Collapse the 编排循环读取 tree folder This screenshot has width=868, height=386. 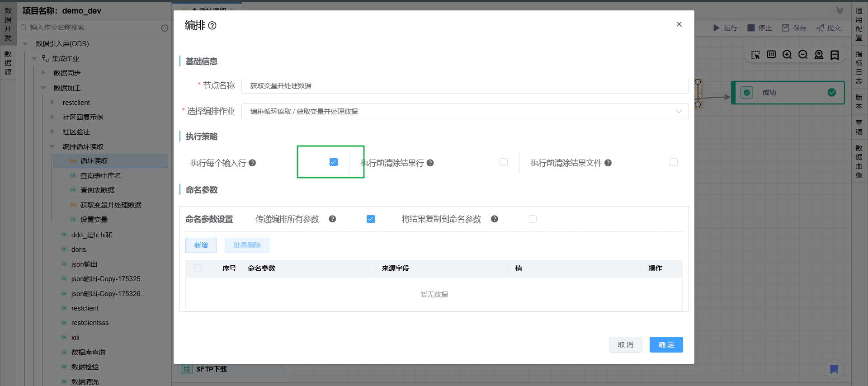pyautogui.click(x=52, y=146)
